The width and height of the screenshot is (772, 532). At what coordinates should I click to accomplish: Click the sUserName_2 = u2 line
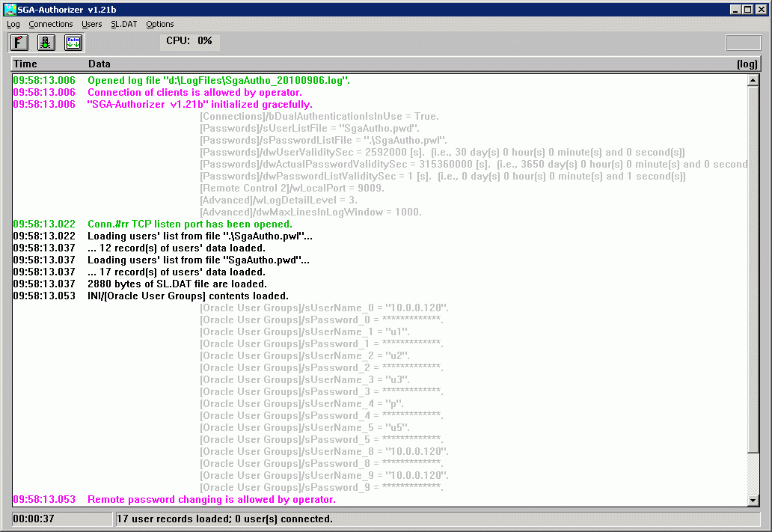(304, 356)
